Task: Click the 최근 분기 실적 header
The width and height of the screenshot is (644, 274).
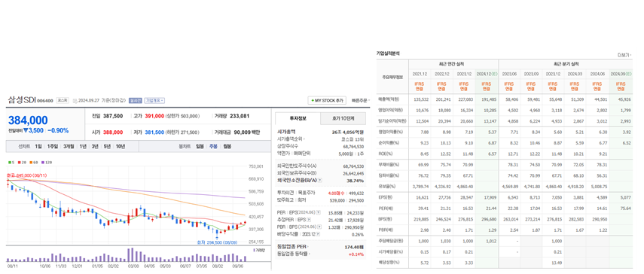Action: pos(566,65)
